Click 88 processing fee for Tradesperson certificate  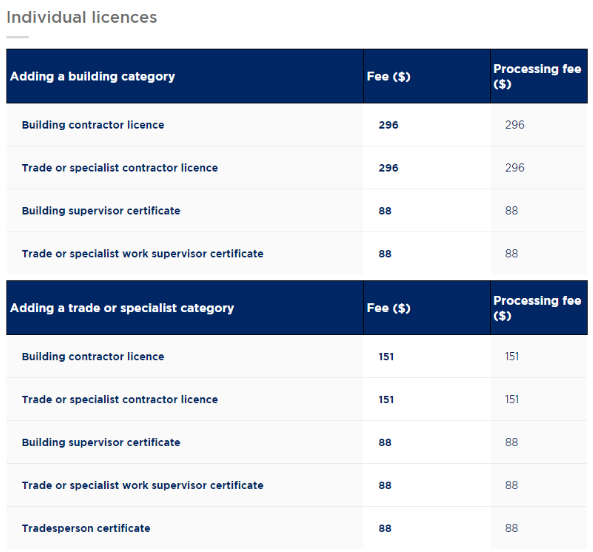(x=511, y=529)
